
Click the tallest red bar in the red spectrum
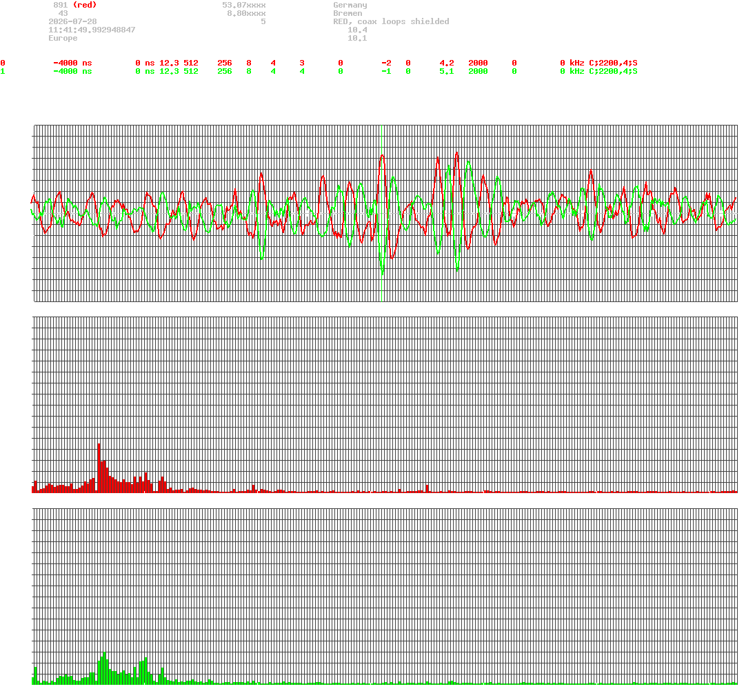click(99, 468)
